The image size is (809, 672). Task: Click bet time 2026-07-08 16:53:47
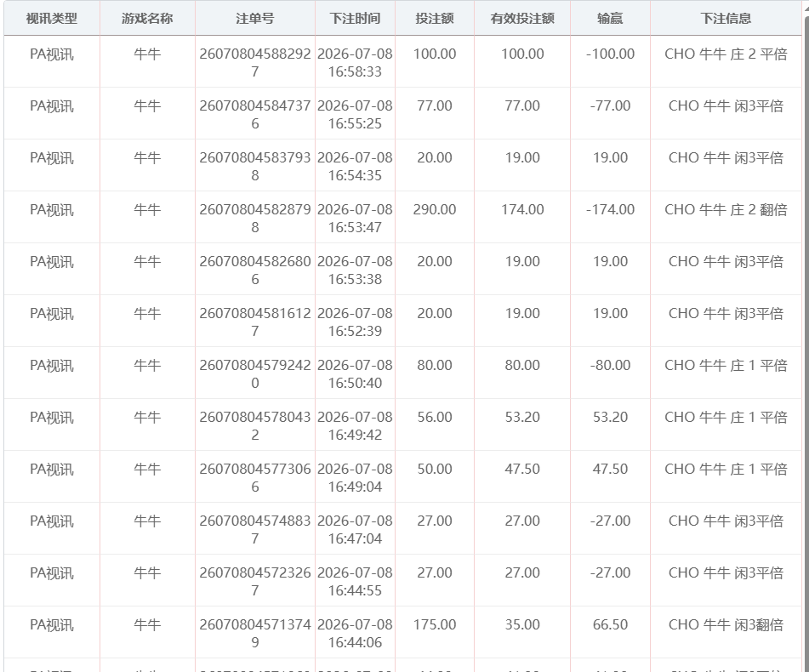click(355, 218)
